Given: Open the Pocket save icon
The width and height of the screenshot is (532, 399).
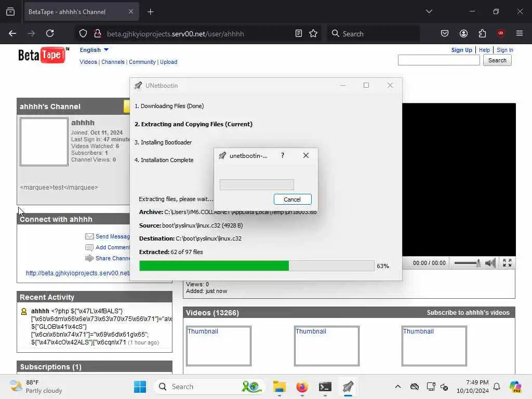Looking at the screenshot, I should click(x=445, y=33).
